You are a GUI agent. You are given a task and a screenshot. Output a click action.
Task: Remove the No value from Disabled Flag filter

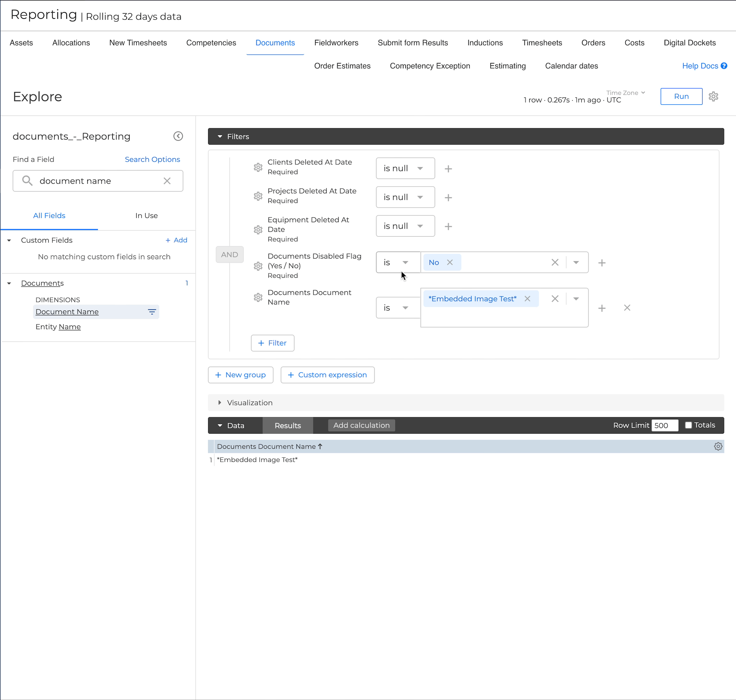pos(450,262)
